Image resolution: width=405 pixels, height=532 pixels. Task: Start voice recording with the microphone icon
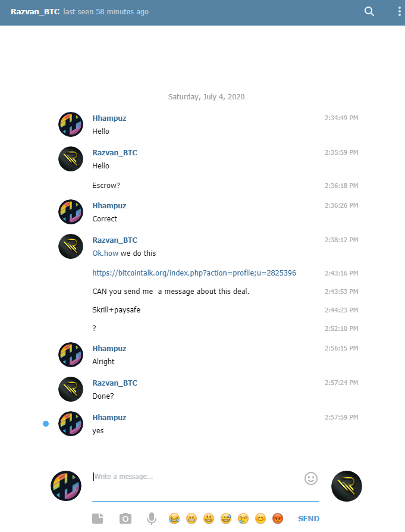(152, 518)
